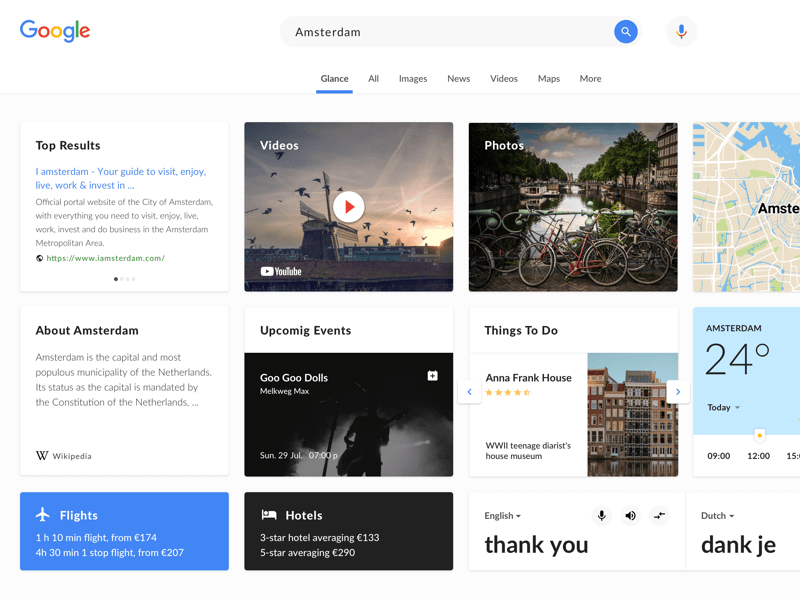The width and height of the screenshot is (800, 600).
Task: Select the Glance tab
Action: click(x=334, y=78)
